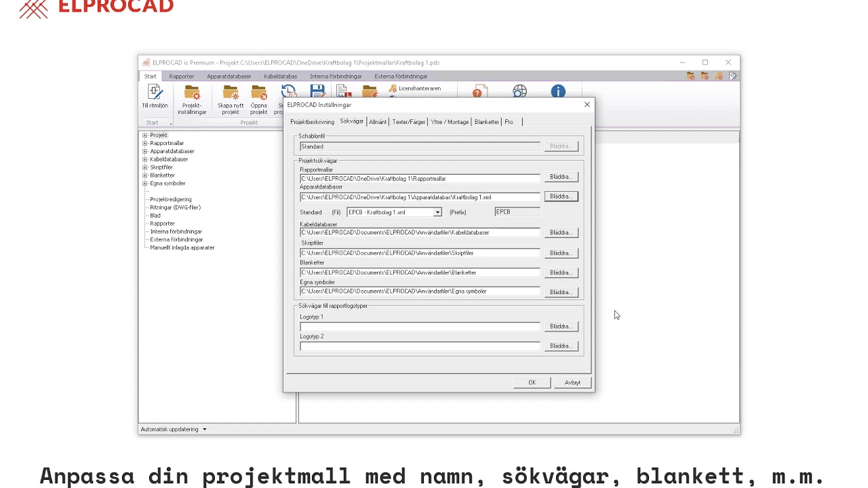
Task: Switch to Allmänt tab in settings dialog
Action: [x=378, y=122]
